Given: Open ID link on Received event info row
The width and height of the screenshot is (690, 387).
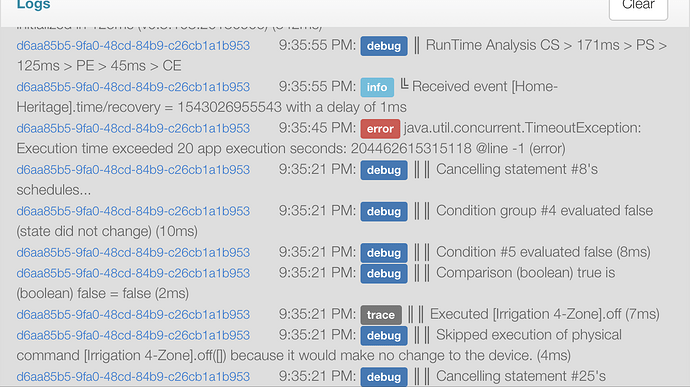Looking at the screenshot, I should coord(133,87).
